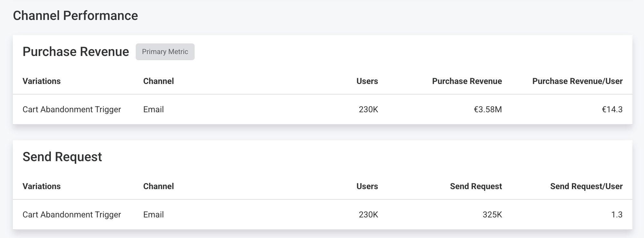Image resolution: width=644 pixels, height=238 pixels.
Task: Select the €3.58M revenue value
Action: 488,109
